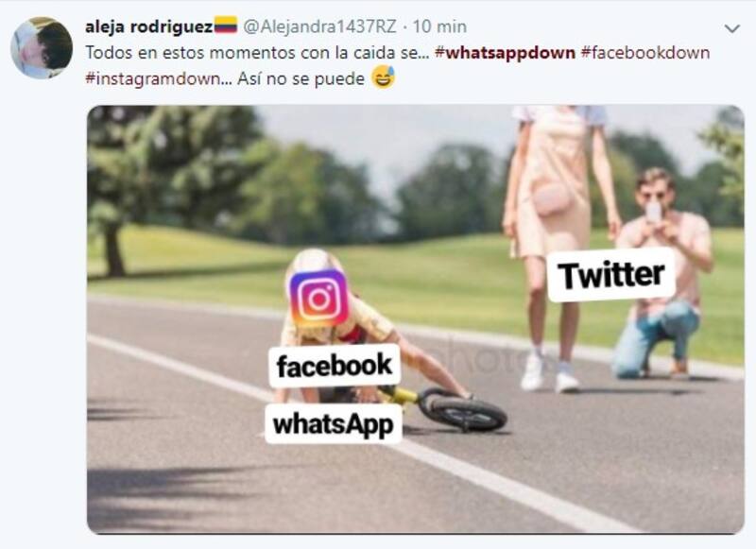Open the #facebookdown hashtag
Screen dimensions: 756x549
tap(645, 53)
